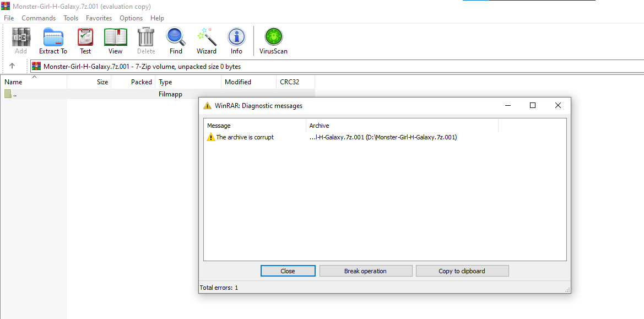This screenshot has width=644, height=319.
Task: Click the Break operation button
Action: coord(366,271)
